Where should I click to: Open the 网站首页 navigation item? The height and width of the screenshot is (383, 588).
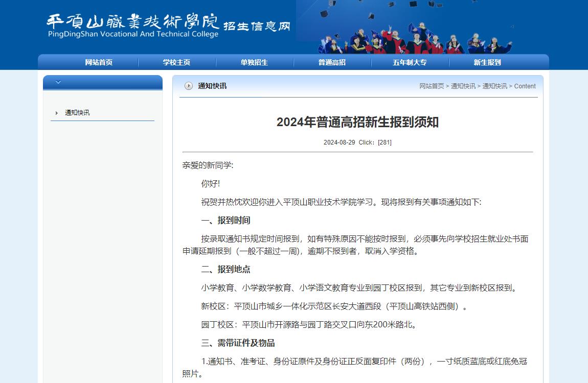click(x=99, y=62)
